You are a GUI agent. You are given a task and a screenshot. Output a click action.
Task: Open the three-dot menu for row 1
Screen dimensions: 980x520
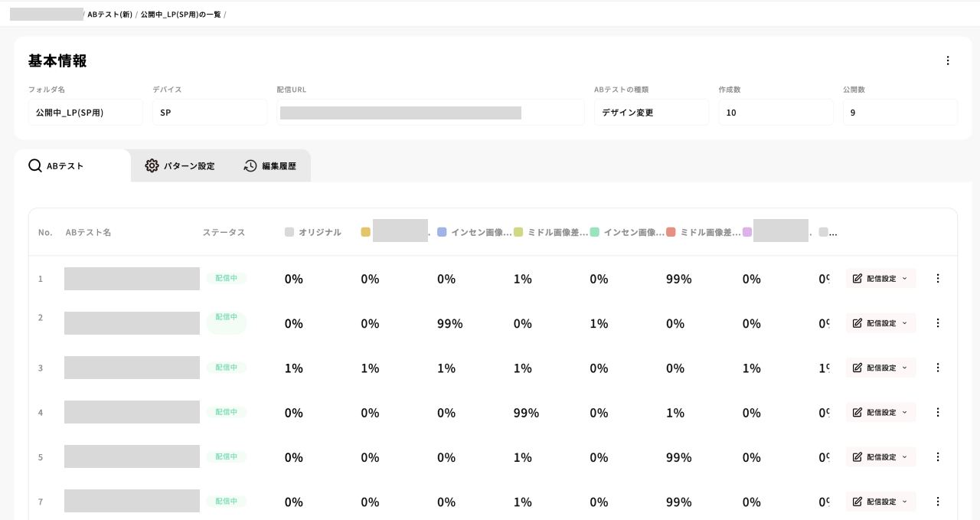[938, 279]
